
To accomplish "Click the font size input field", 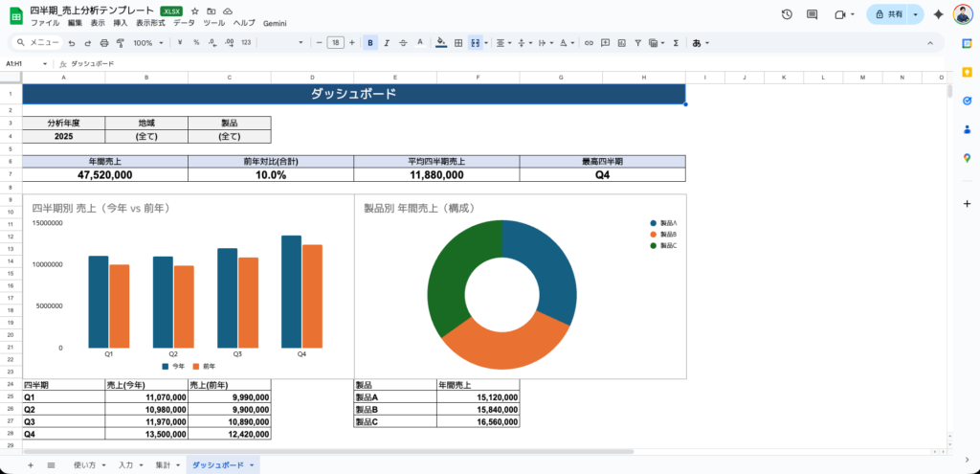I will click(x=335, y=43).
